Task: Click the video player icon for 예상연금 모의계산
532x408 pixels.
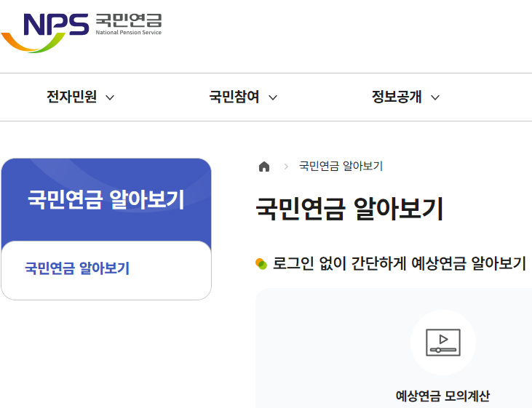Action: [x=442, y=343]
